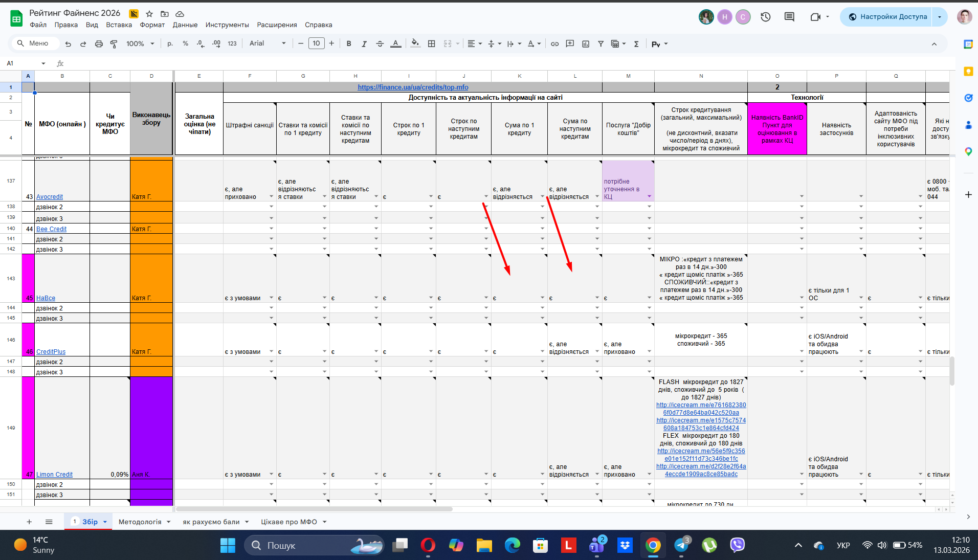The width and height of the screenshot is (978, 560).
Task: Open Google Maps side panel
Action: click(968, 151)
